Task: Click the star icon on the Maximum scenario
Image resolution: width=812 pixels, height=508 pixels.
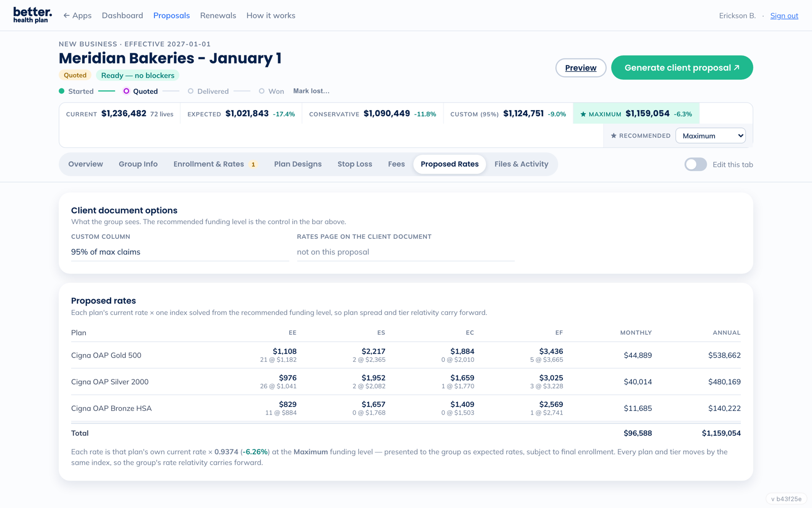Action: pyautogui.click(x=583, y=114)
